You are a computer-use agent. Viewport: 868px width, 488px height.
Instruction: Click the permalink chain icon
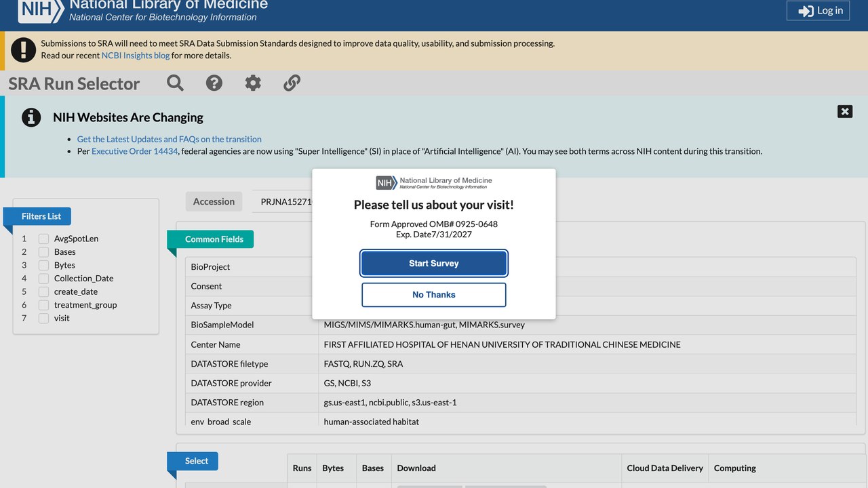[x=292, y=83]
